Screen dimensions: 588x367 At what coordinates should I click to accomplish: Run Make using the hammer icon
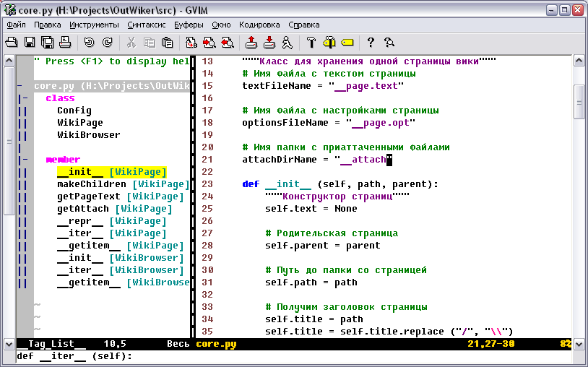(311, 42)
